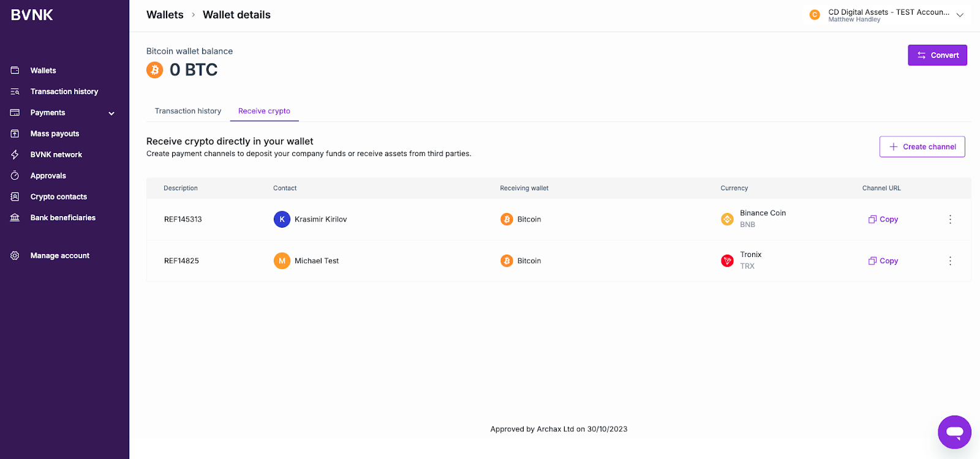Click the Convert button
980x459 pixels.
pyautogui.click(x=937, y=55)
